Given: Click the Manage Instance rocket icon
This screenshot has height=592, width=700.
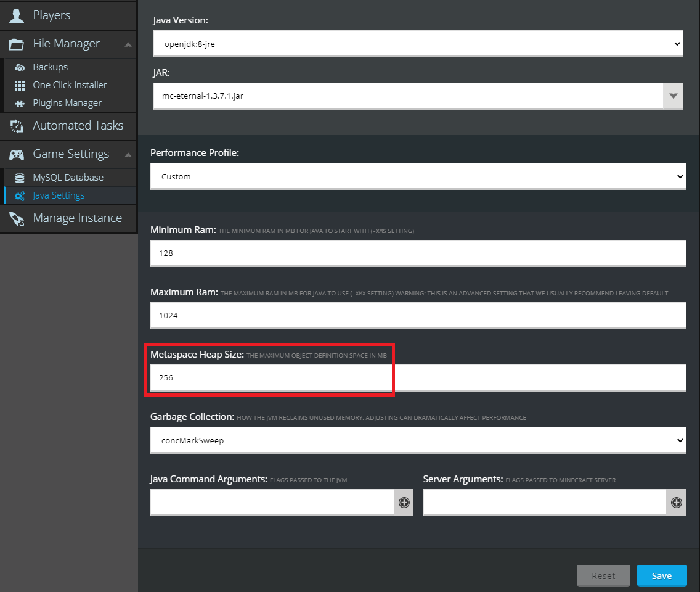Looking at the screenshot, I should tap(17, 219).
